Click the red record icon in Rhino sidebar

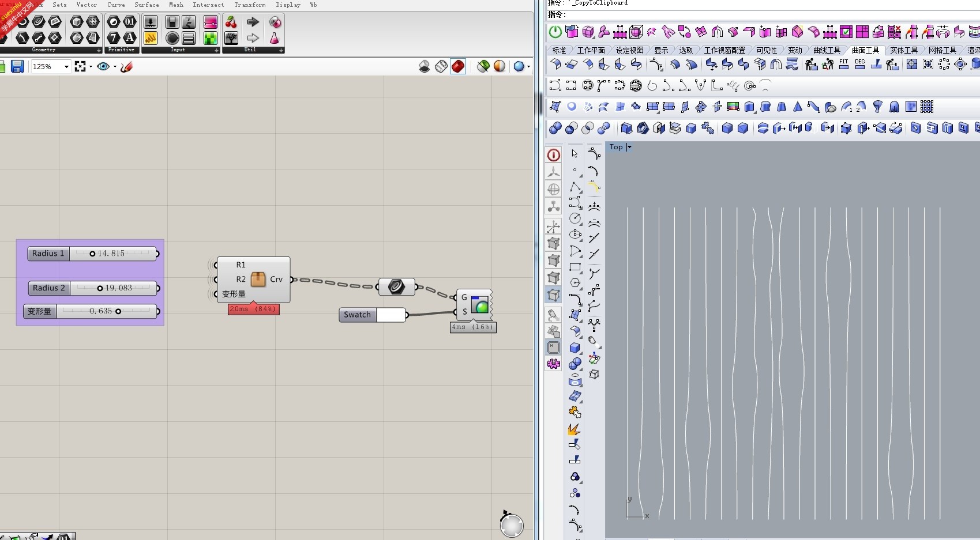click(554, 155)
